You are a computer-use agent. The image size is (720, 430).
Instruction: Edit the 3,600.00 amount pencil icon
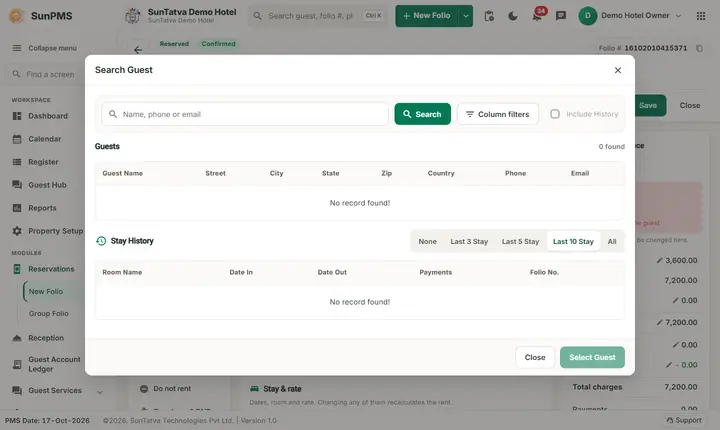[x=659, y=260]
